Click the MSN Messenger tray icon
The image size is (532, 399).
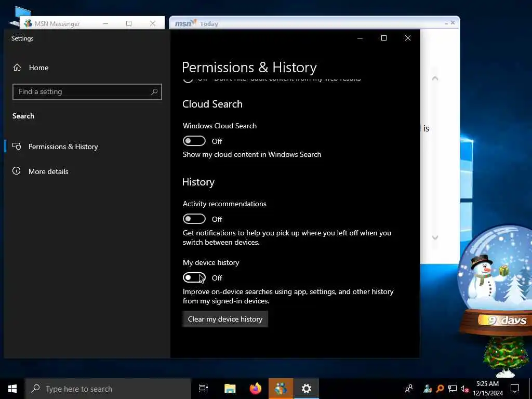(x=428, y=389)
